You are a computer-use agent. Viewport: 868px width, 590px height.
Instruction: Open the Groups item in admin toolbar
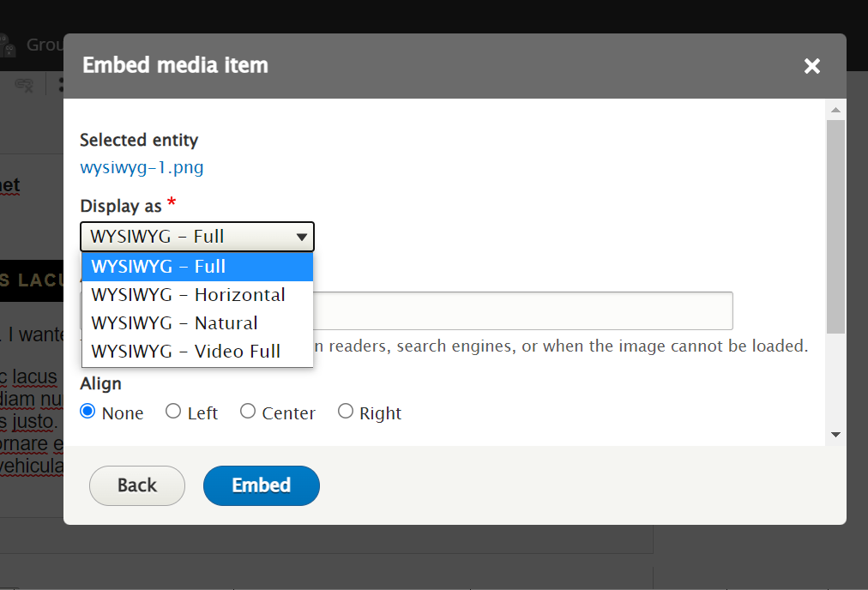[39, 45]
